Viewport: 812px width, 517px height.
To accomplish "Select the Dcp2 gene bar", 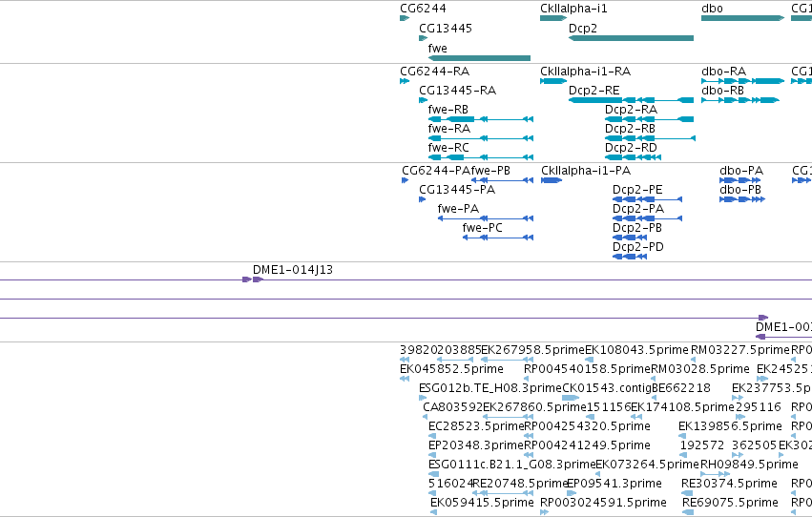I will 631,38.
